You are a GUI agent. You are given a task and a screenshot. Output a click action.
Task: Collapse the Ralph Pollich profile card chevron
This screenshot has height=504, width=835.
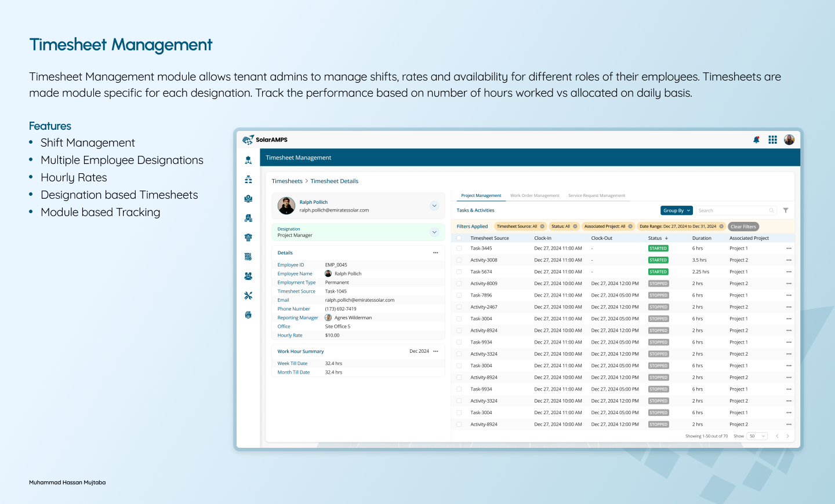434,204
